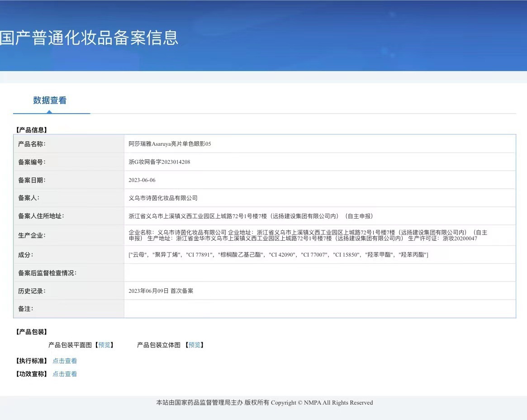Select the 生产企业 details text
The height and width of the screenshot is (420, 527).
click(x=308, y=235)
